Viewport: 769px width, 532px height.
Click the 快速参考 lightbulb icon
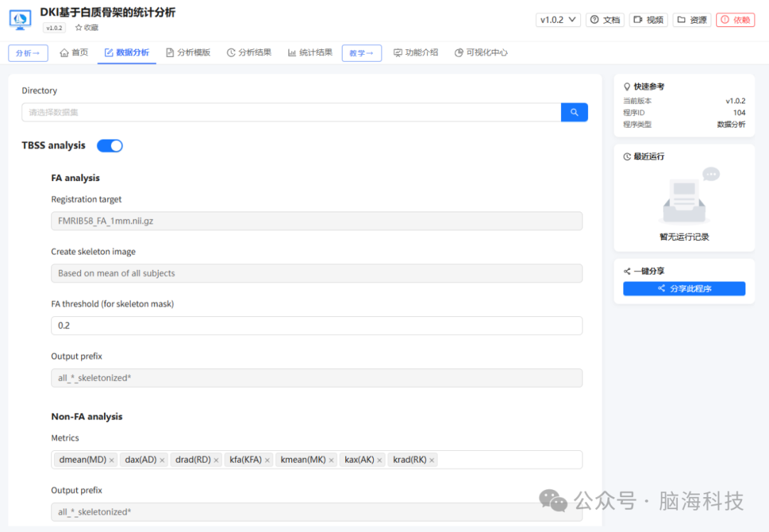click(627, 87)
